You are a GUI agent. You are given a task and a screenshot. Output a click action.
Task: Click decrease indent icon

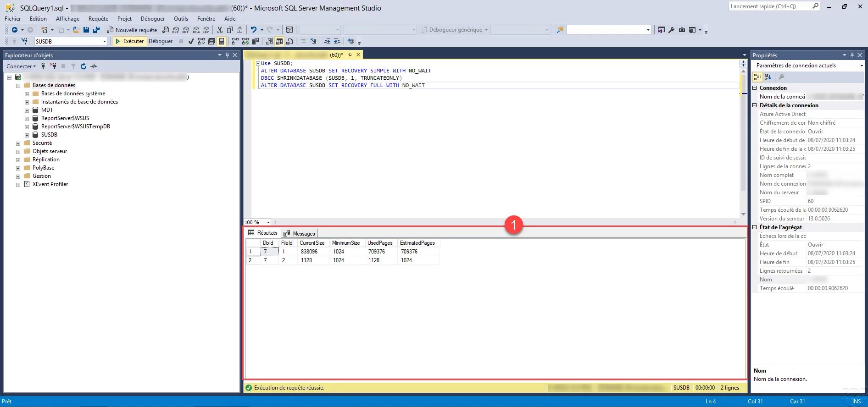(x=327, y=41)
